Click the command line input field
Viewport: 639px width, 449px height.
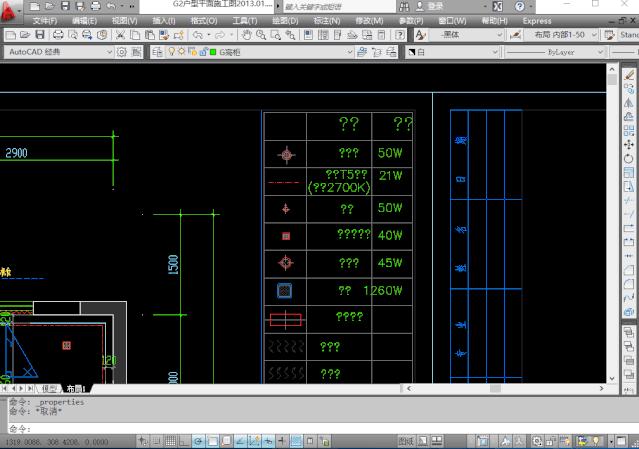(x=300, y=428)
